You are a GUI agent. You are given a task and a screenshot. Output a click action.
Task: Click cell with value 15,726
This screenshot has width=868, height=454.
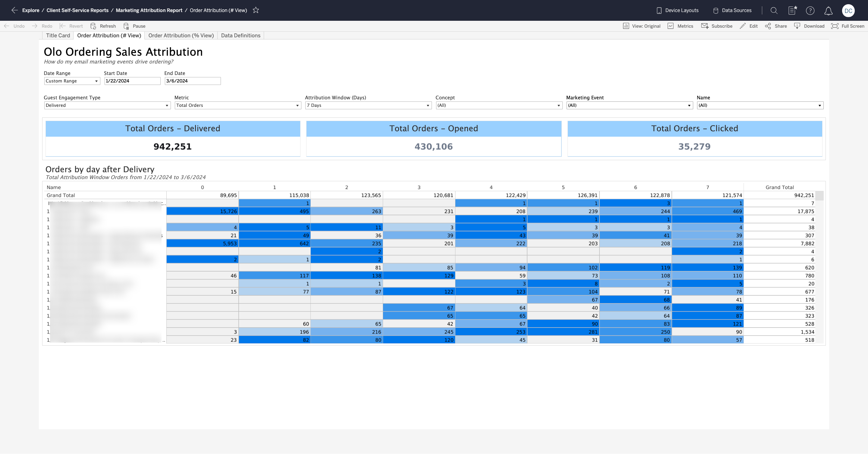(x=203, y=211)
